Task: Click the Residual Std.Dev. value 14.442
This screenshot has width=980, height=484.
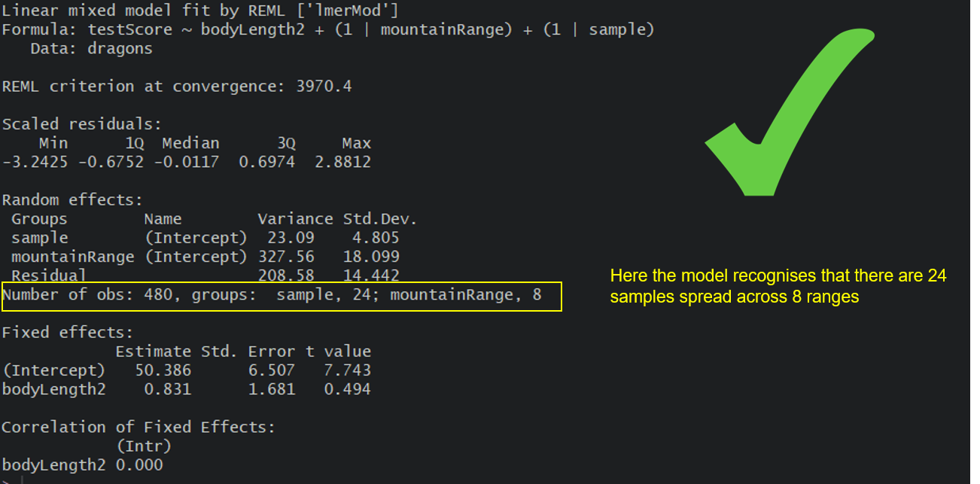Action: (371, 275)
